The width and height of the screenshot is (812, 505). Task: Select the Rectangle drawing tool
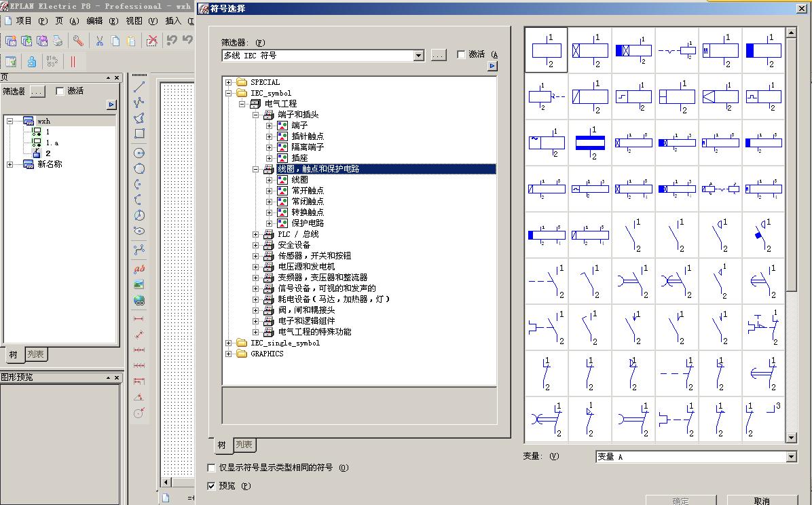[139, 134]
